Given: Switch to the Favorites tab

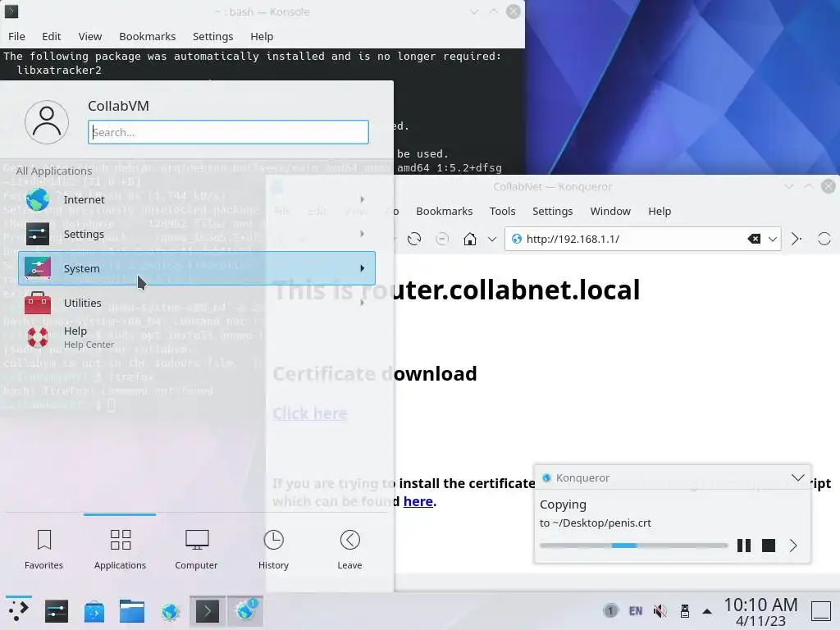Looking at the screenshot, I should pos(44,549).
